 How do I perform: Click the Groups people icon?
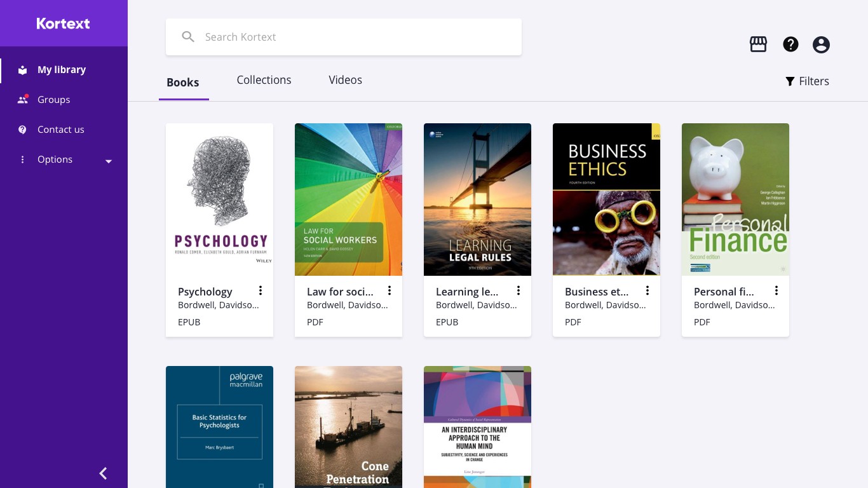click(23, 100)
